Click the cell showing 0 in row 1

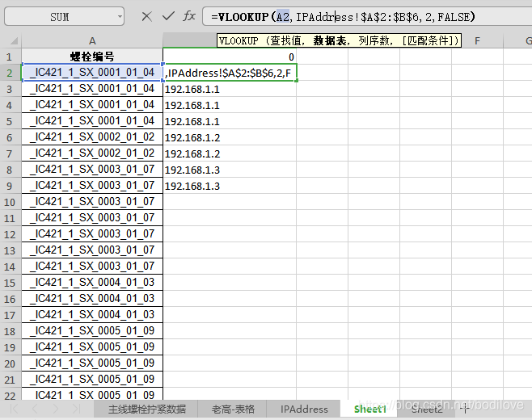click(230, 57)
